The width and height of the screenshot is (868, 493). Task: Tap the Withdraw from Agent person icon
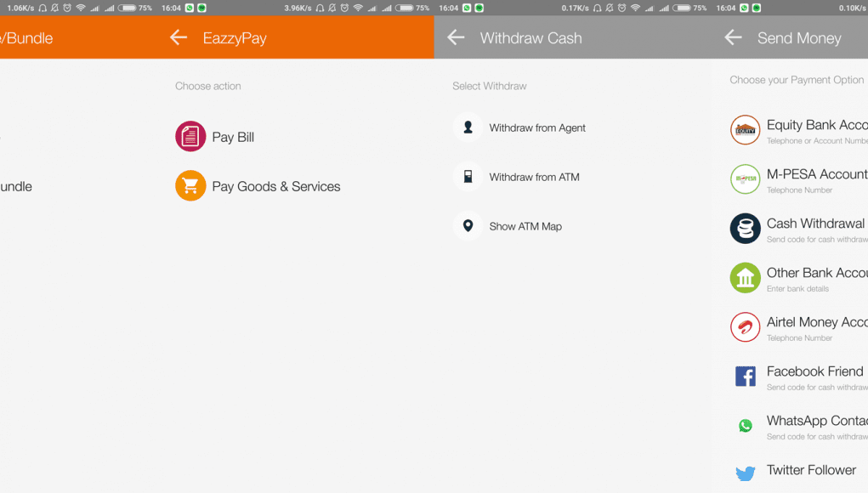point(468,127)
